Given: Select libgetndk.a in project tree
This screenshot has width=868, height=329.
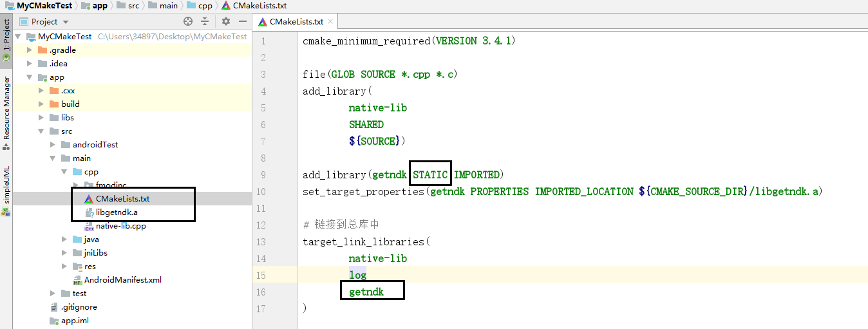Looking at the screenshot, I should pos(117,212).
